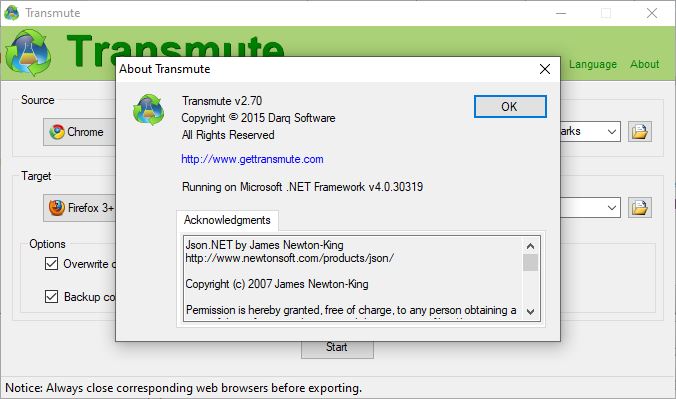Image resolution: width=676 pixels, height=399 pixels.
Task: Click the Firefox 3+ target browser button
Action: coord(80,208)
